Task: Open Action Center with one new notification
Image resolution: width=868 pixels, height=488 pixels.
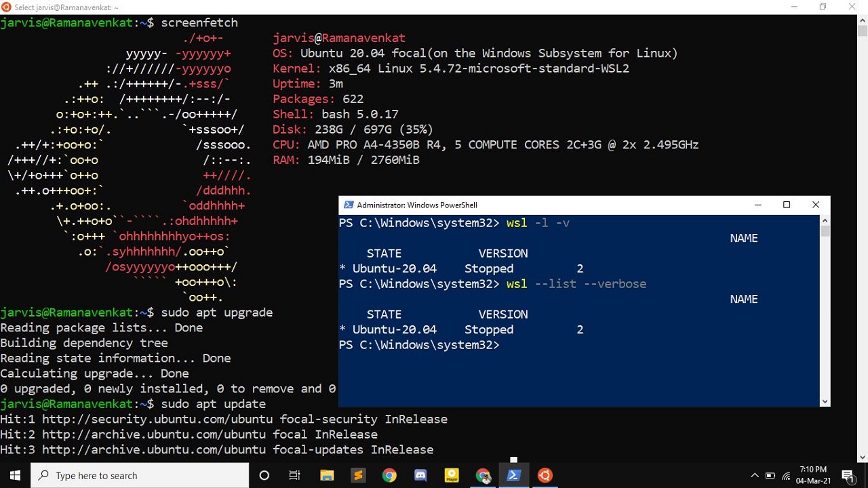Action: 848,475
